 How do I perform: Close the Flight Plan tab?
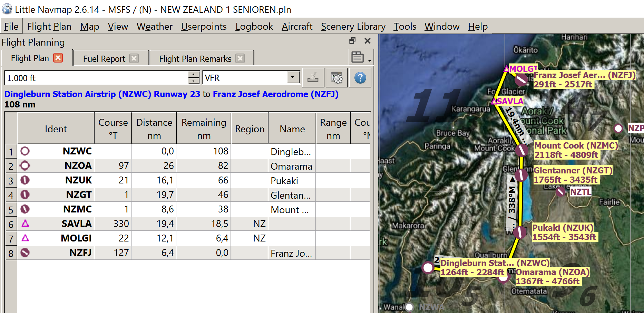click(58, 58)
